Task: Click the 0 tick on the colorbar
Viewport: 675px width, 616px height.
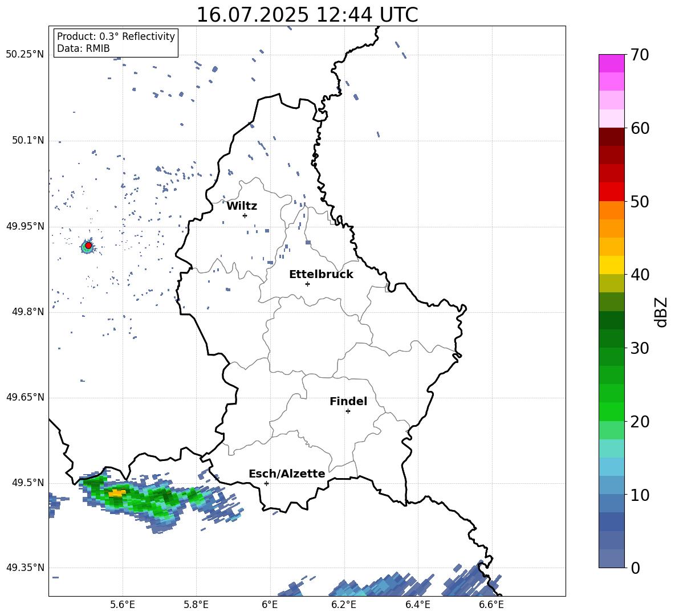Action: point(635,568)
